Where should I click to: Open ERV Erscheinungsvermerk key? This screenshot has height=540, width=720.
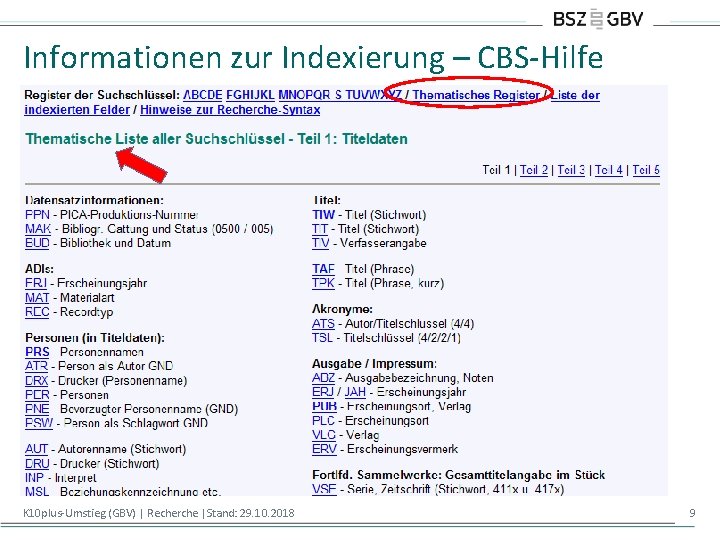(x=324, y=449)
